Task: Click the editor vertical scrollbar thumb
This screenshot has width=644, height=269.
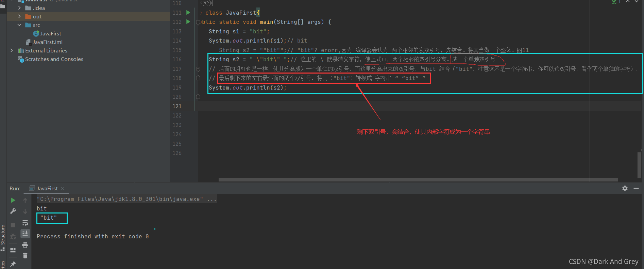Action: pos(639,165)
